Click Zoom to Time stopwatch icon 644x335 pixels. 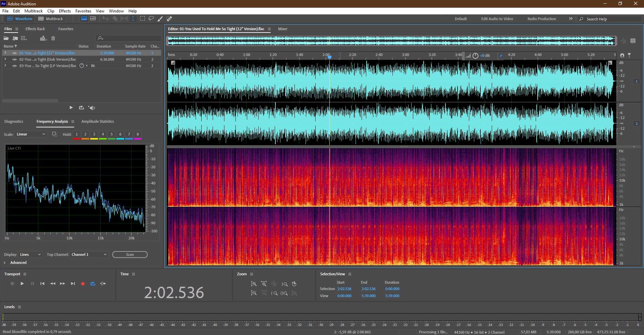tap(294, 284)
